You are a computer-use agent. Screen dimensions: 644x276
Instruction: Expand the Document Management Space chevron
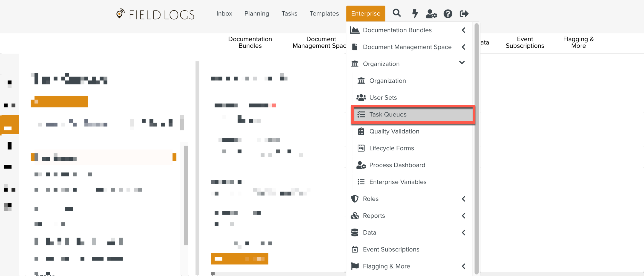[463, 47]
